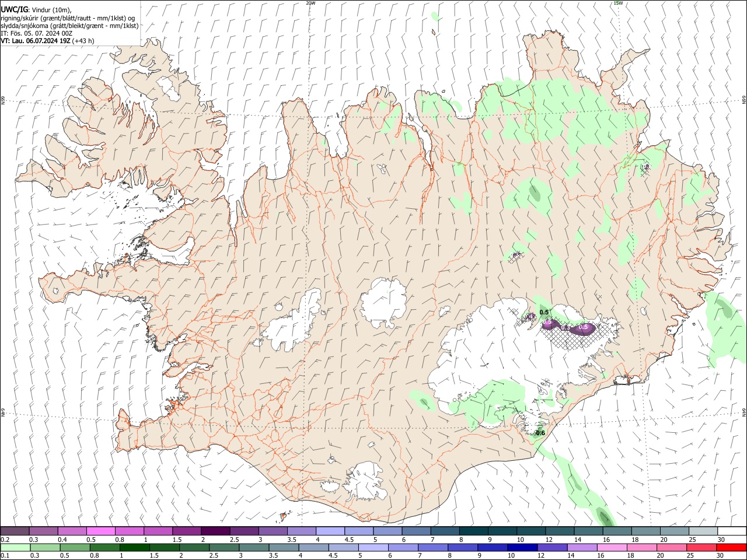Click the medium green 0.5–0.8 swatch in lower legend
The width and height of the screenshot is (747, 560).
click(75, 547)
